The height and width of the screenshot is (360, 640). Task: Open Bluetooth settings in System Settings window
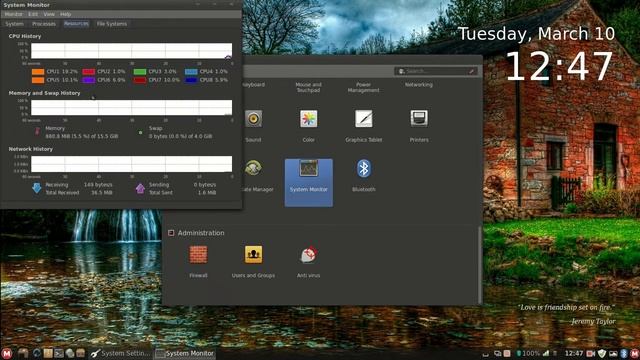click(x=364, y=169)
